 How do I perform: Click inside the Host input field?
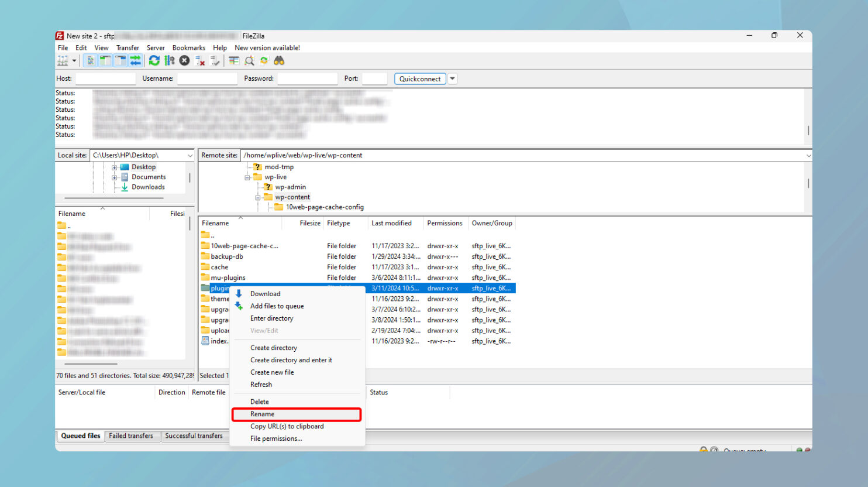pos(105,78)
